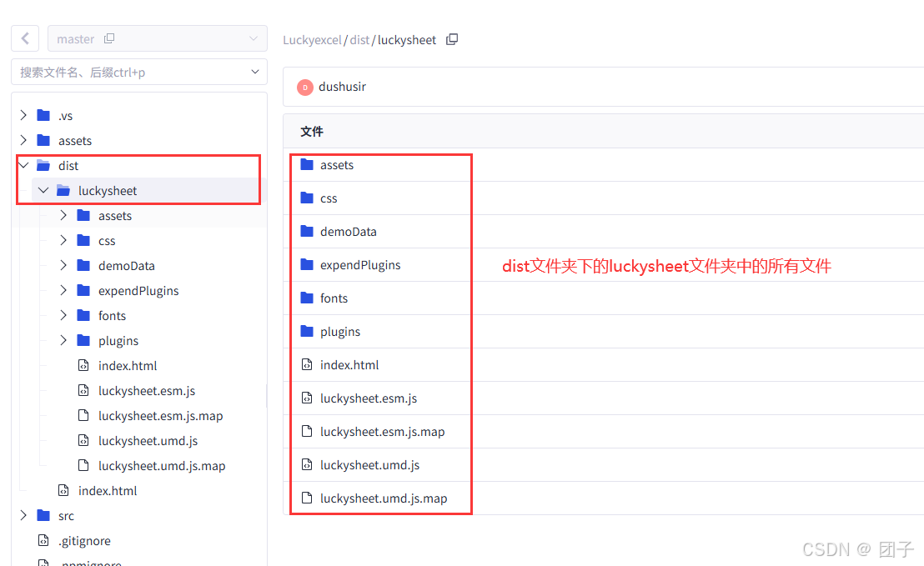Open expendPlugins folder in file list

point(360,265)
